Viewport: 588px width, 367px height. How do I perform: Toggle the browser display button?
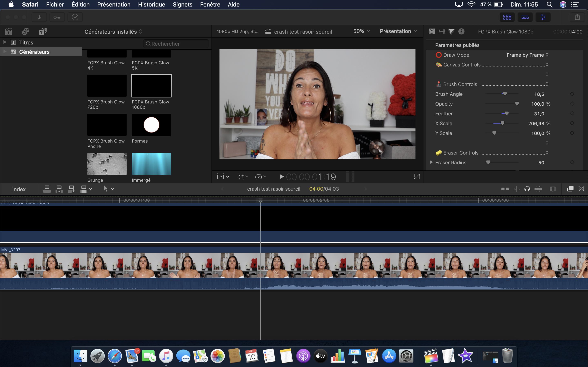507,17
